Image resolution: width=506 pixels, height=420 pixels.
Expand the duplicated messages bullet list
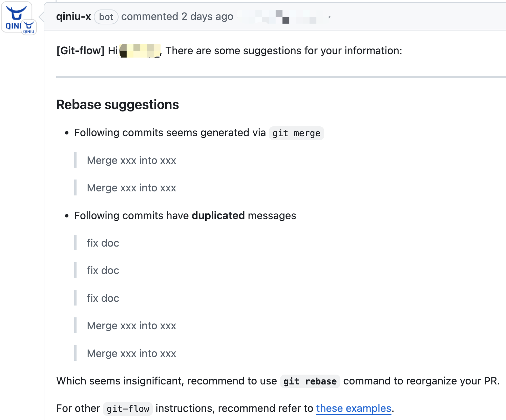pos(185,215)
